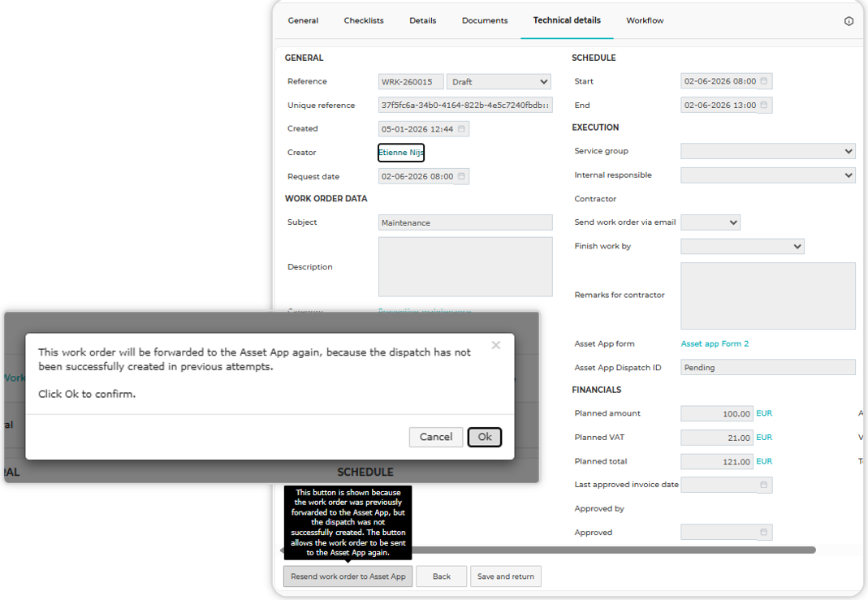Click the Unique reference field

465,106
